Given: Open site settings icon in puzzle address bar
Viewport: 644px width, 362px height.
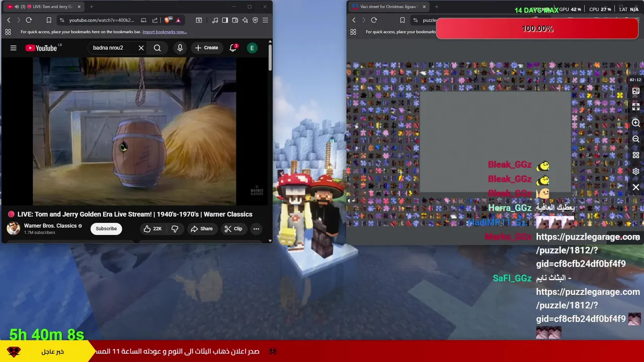Looking at the screenshot, I should (415, 20).
